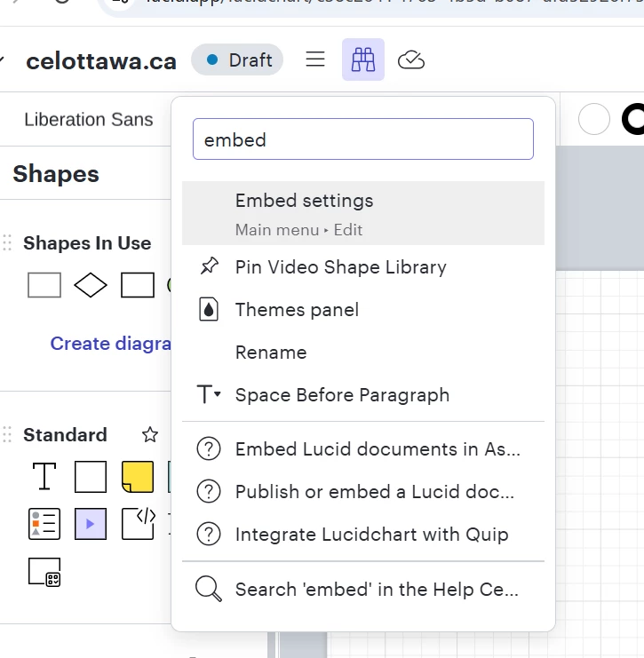
Task: Grab the Standard library drag handle
Action: [x=7, y=435]
